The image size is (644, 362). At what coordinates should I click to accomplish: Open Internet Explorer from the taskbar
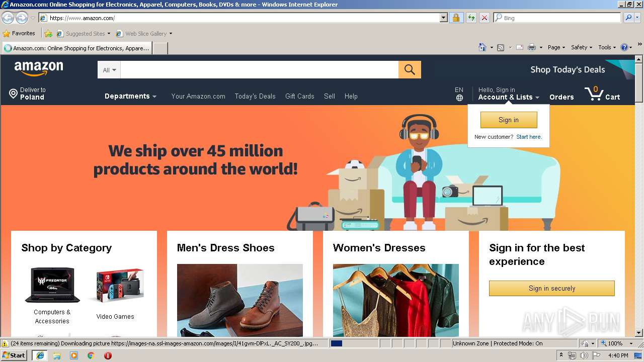coord(40,355)
